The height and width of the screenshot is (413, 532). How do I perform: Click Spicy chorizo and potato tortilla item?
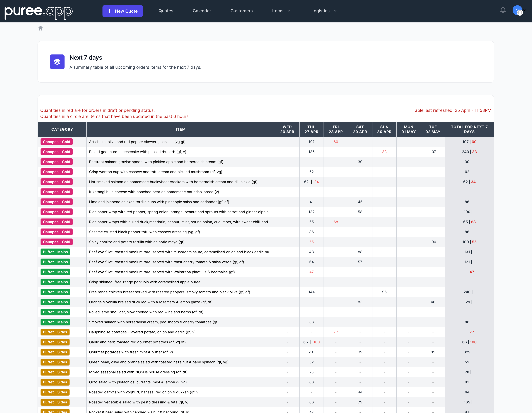point(137,242)
